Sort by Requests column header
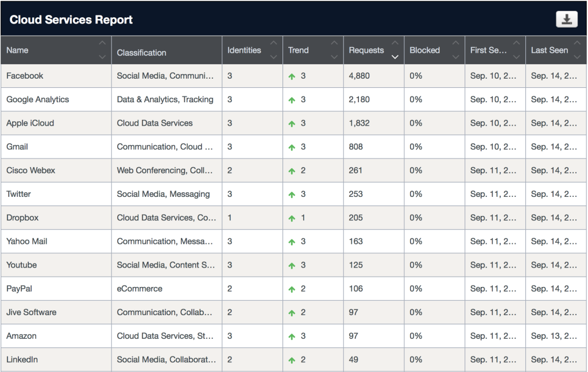The height and width of the screenshot is (372, 588). pos(366,51)
